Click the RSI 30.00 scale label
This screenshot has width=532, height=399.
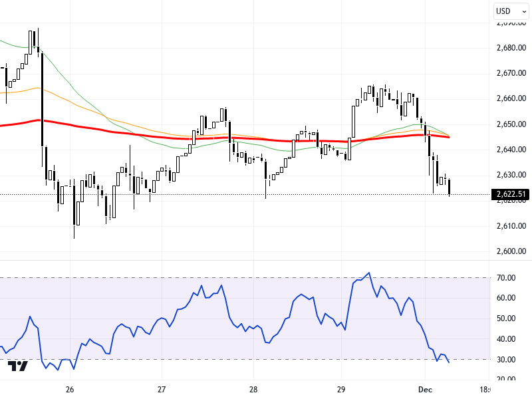click(507, 360)
